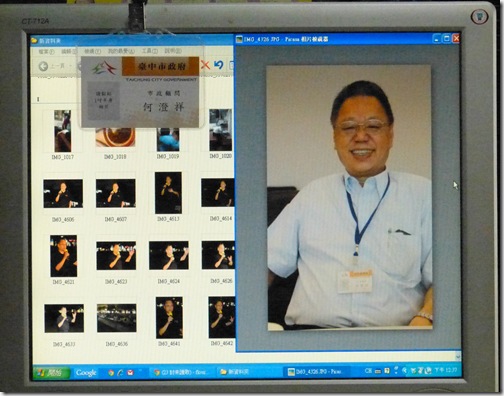This screenshot has height=396, width=504.
Task: Click the Picasa viewer window title bar
Action: [x=347, y=39]
